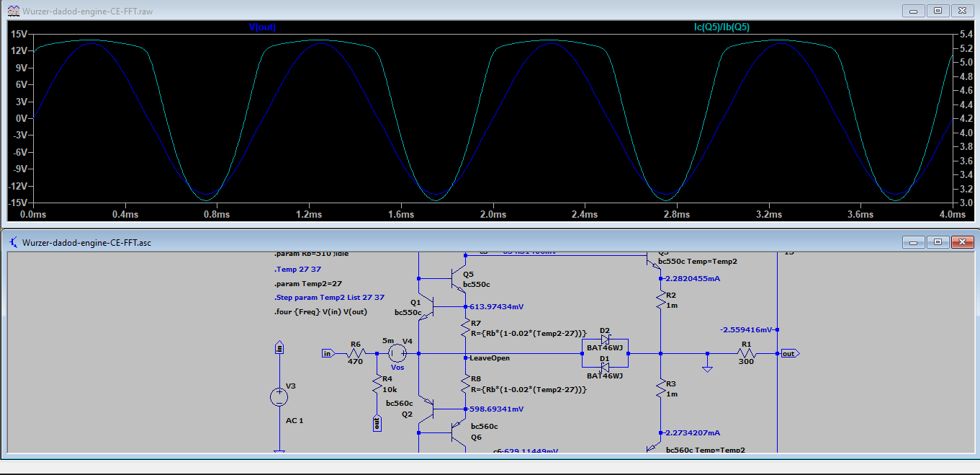Restore the .asc schematic window size
The height and width of the screenshot is (475, 980).
pyautogui.click(x=938, y=242)
